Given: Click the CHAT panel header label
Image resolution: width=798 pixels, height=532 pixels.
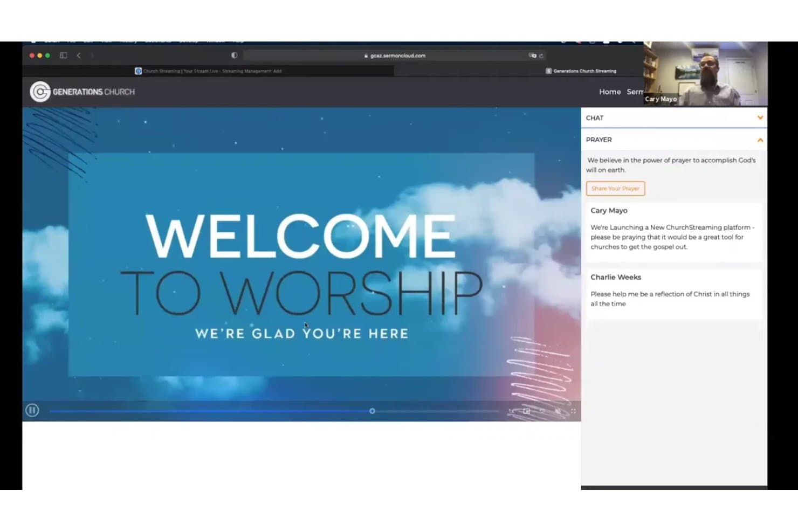Looking at the screenshot, I should [x=595, y=118].
